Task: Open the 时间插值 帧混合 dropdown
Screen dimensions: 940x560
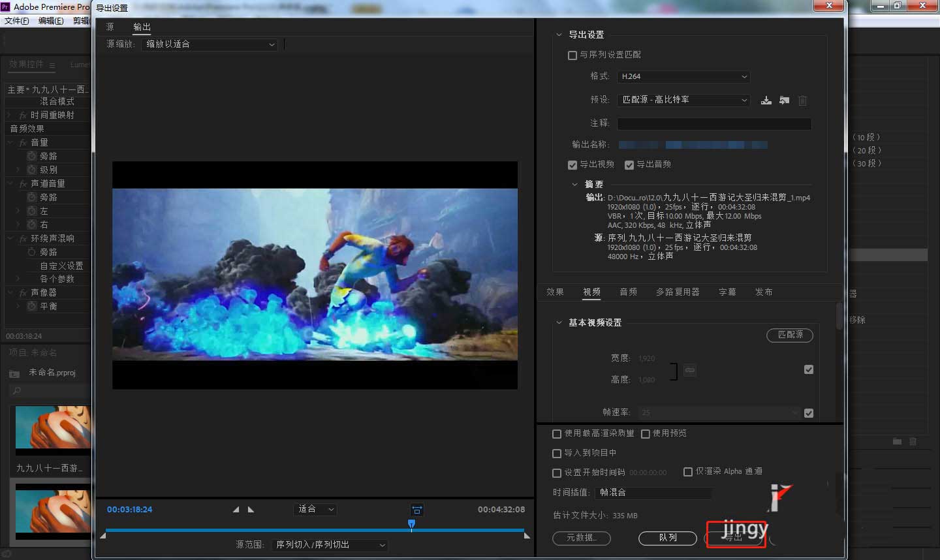Action: pyautogui.click(x=655, y=493)
